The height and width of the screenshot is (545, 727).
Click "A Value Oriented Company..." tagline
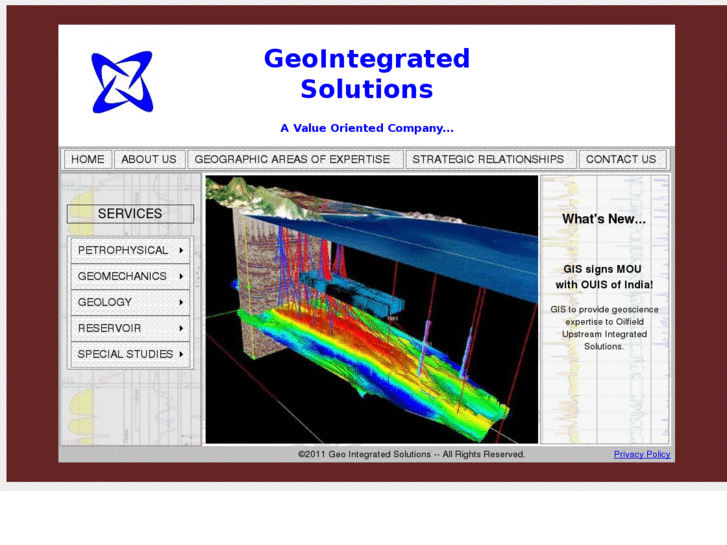pos(367,128)
